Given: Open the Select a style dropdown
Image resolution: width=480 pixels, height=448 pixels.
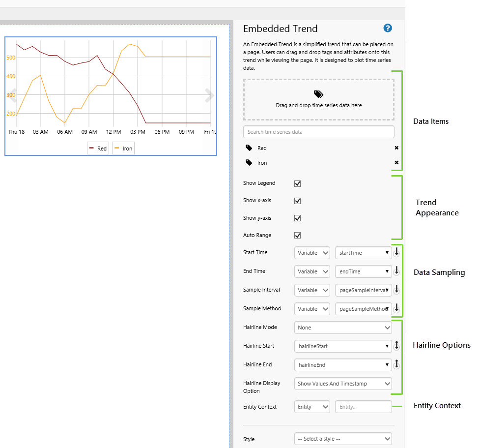Looking at the screenshot, I should click(x=343, y=439).
